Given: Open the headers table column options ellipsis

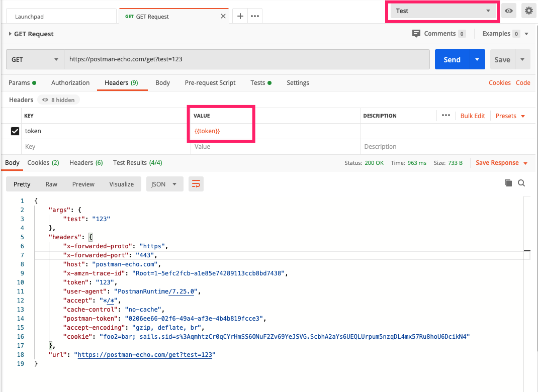Looking at the screenshot, I should tap(445, 115).
